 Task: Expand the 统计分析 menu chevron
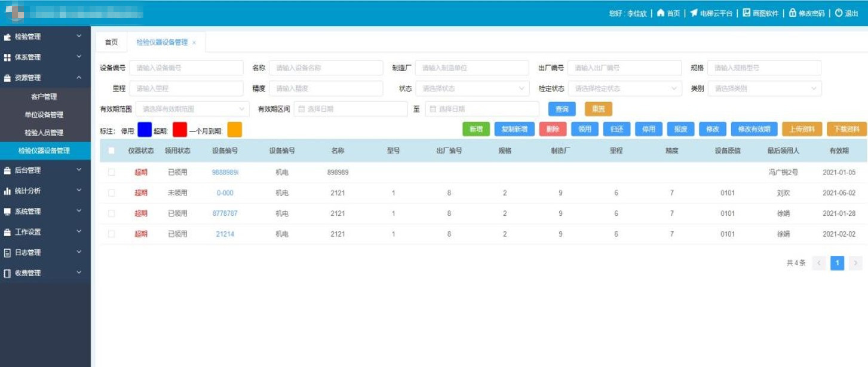[x=79, y=191]
